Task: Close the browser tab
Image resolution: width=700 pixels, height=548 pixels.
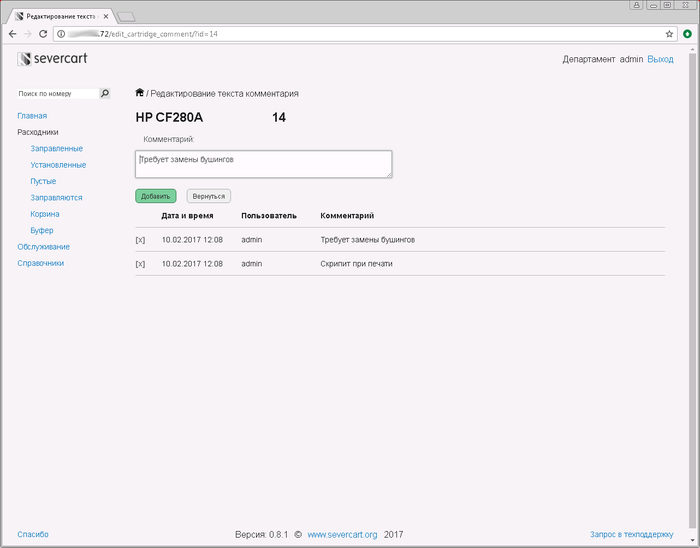Action: coord(106,17)
